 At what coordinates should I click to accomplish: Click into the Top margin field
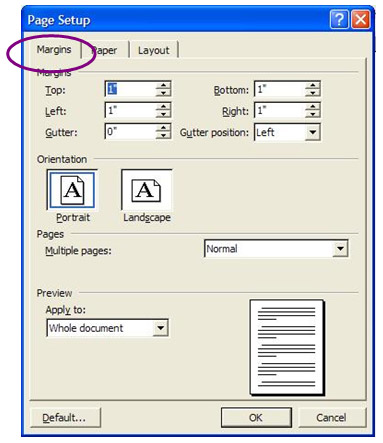(x=131, y=89)
